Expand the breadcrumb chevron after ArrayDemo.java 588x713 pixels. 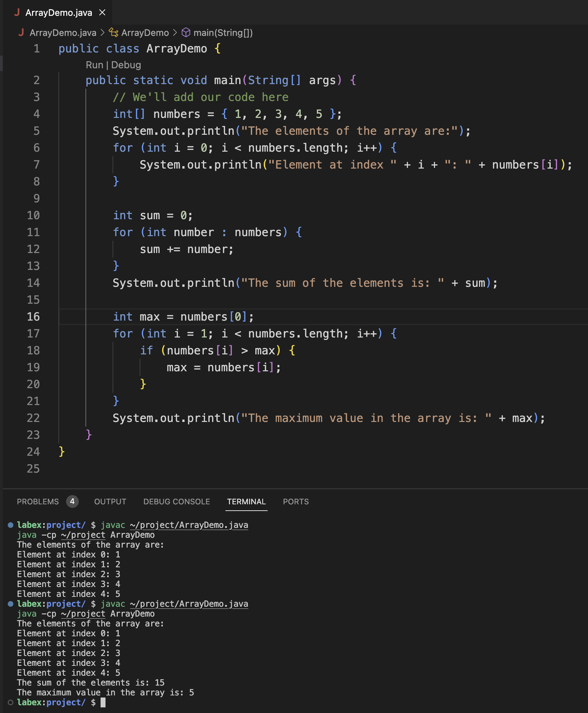102,33
